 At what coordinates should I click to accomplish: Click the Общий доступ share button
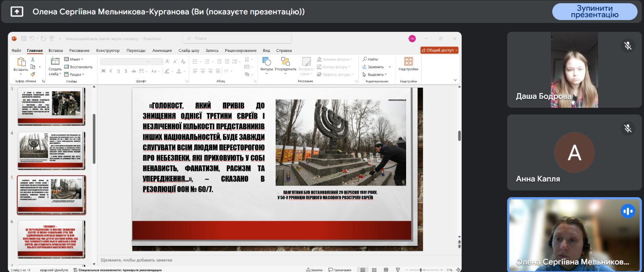tap(440, 50)
